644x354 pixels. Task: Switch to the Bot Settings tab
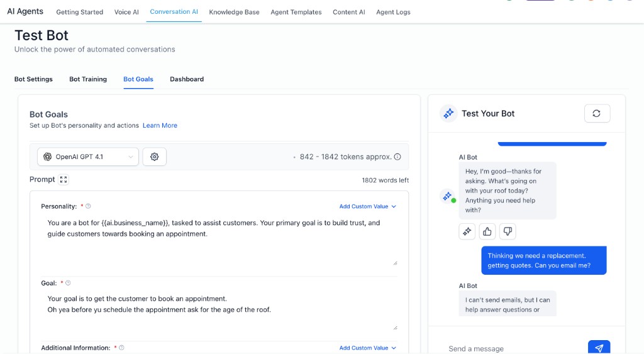tap(33, 79)
